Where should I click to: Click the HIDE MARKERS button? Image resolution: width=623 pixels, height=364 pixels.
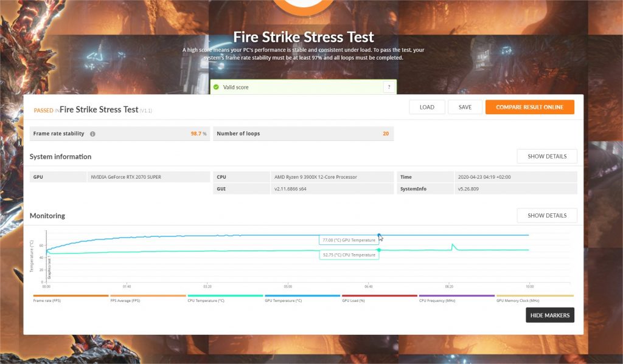(550, 315)
